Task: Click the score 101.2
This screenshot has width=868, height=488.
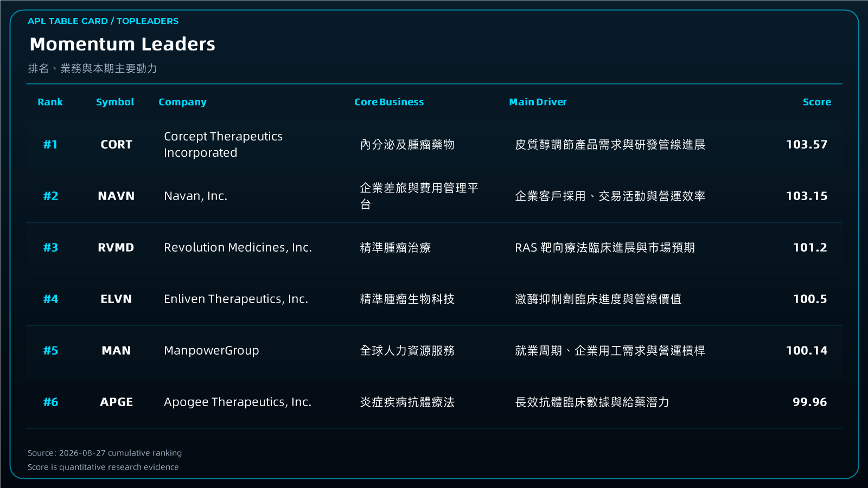Action: pos(810,247)
